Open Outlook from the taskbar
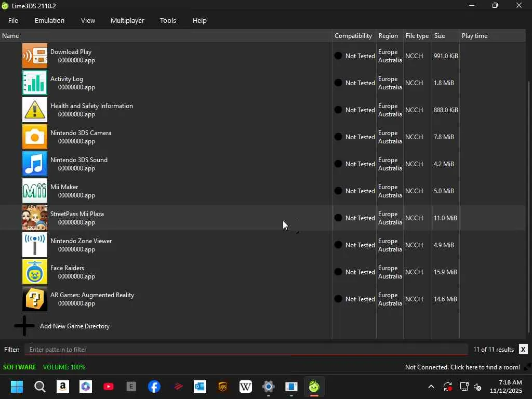The image size is (532, 399). click(200, 387)
